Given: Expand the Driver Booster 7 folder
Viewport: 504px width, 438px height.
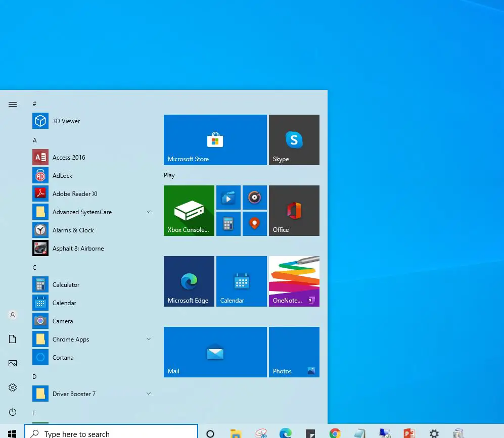Looking at the screenshot, I should 149,394.
